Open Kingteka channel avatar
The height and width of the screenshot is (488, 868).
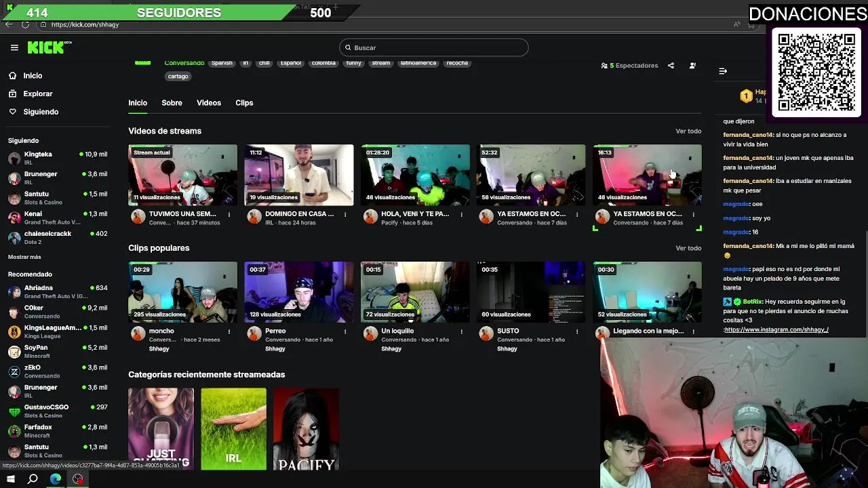(x=14, y=158)
